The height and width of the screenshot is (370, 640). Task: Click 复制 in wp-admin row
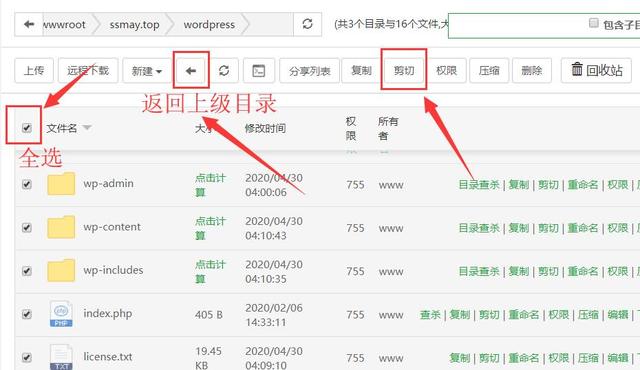(519, 185)
